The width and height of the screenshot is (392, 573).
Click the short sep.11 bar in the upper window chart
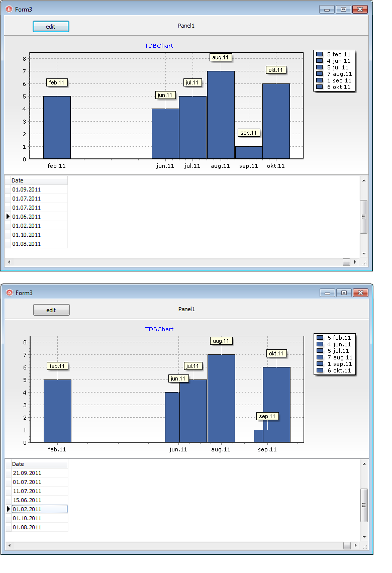pyautogui.click(x=249, y=152)
